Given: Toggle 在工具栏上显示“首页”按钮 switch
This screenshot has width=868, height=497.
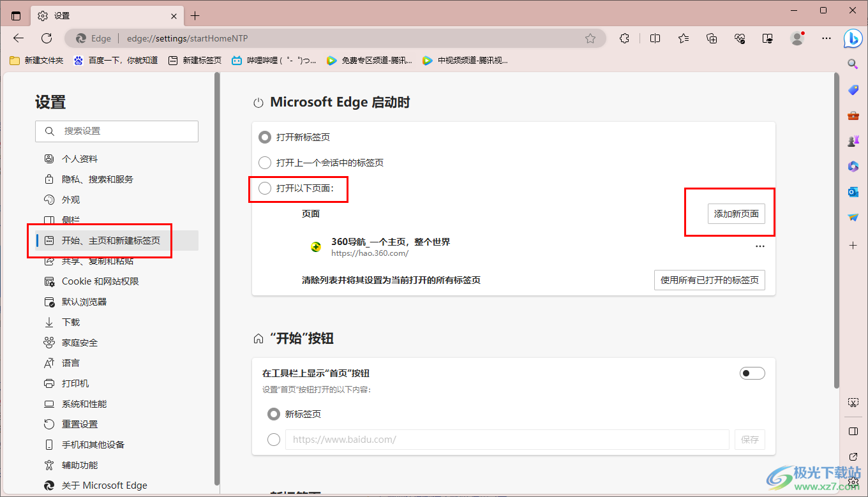Looking at the screenshot, I should click(x=752, y=373).
